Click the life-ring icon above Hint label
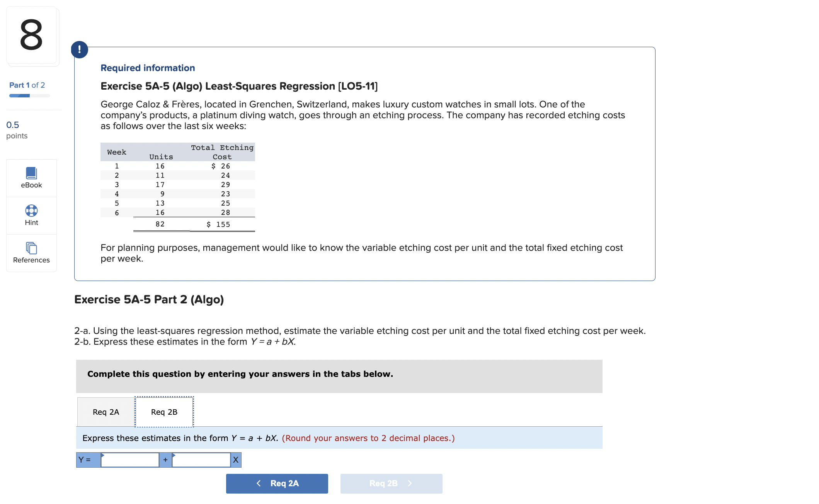The height and width of the screenshot is (504, 819). (31, 211)
